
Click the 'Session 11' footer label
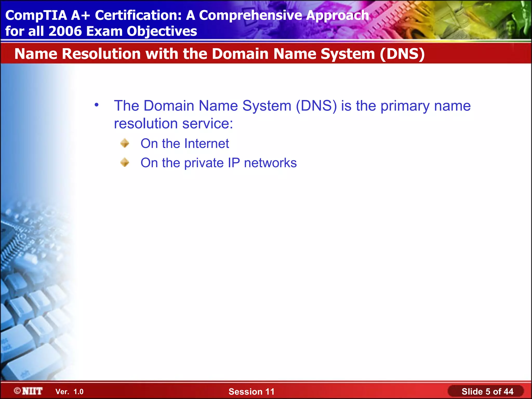pyautogui.click(x=251, y=391)
